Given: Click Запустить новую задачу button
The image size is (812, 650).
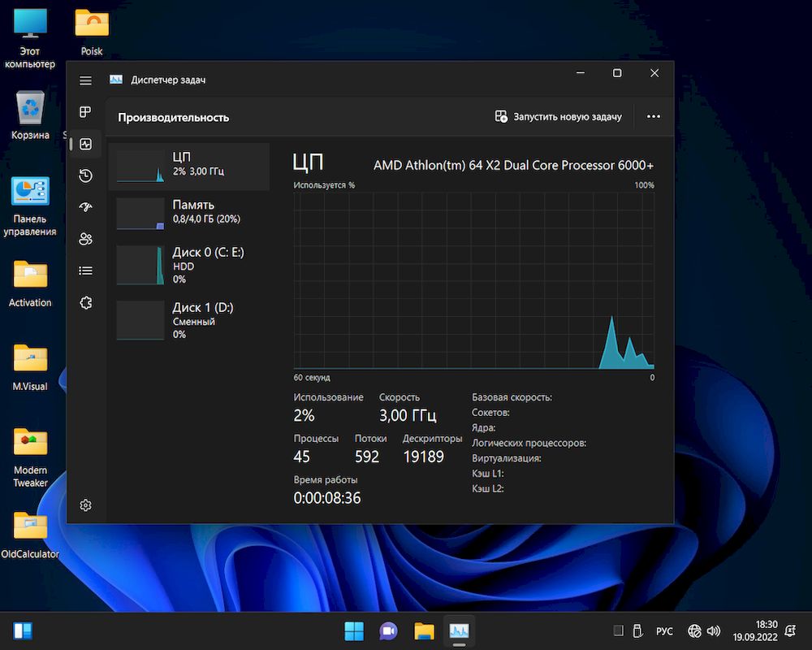Looking at the screenshot, I should tap(559, 117).
